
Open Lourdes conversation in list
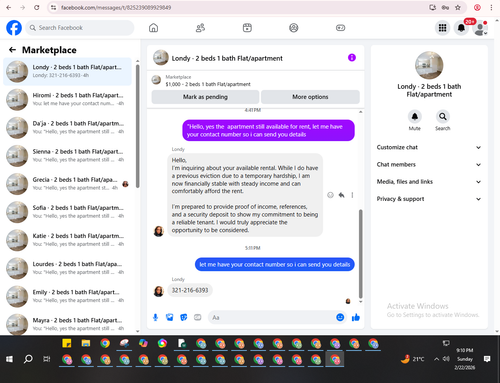pyautogui.click(x=68, y=268)
